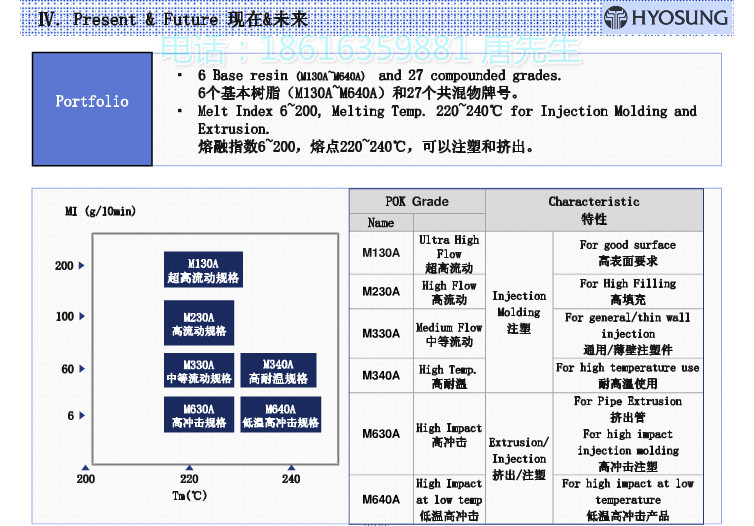Click the Chinese line '6个基本树脂'
754x526 pixels.
[x=358, y=92]
